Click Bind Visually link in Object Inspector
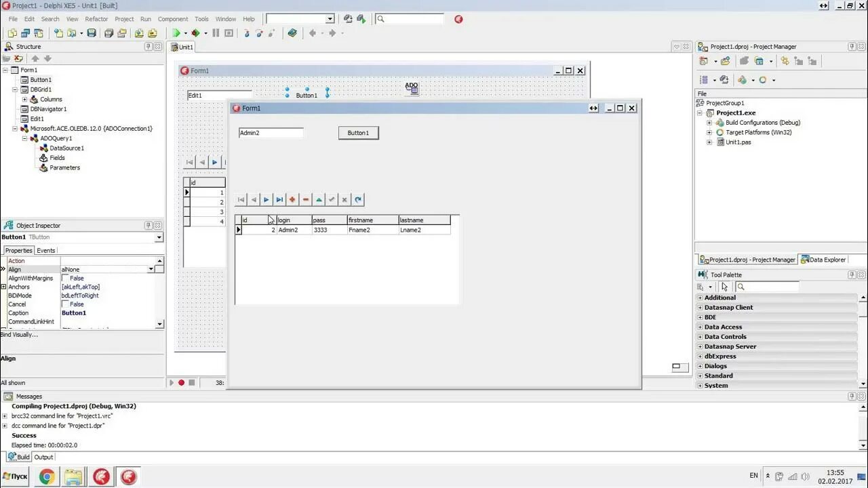This screenshot has height=488, width=868. [x=19, y=334]
